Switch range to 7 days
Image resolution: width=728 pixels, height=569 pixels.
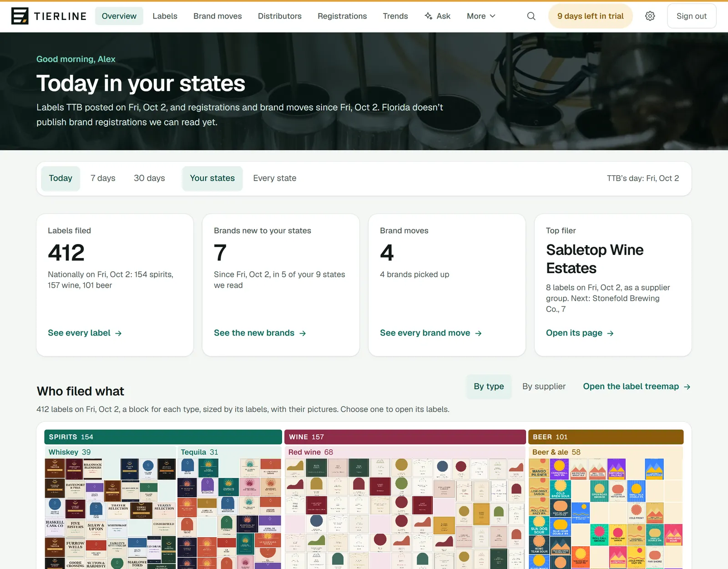tap(103, 178)
